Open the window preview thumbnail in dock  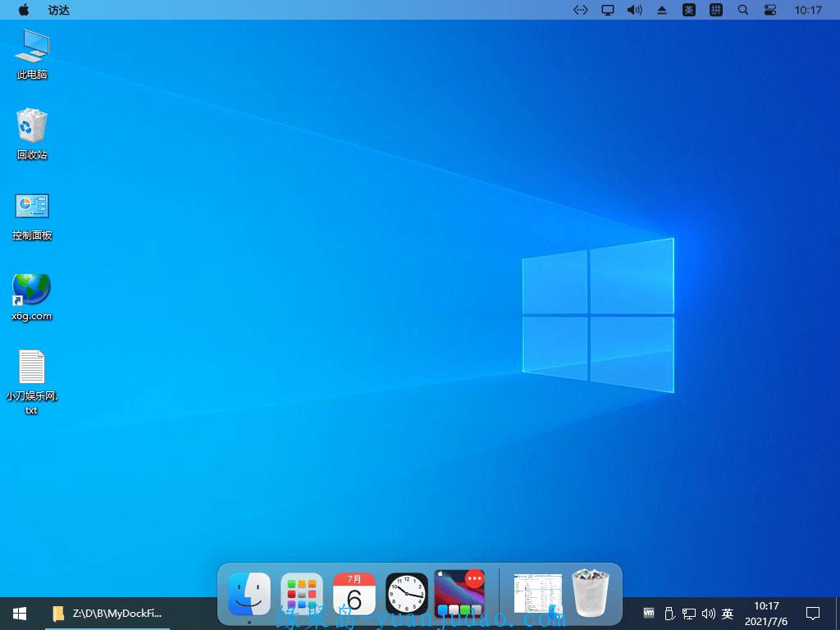(x=538, y=594)
